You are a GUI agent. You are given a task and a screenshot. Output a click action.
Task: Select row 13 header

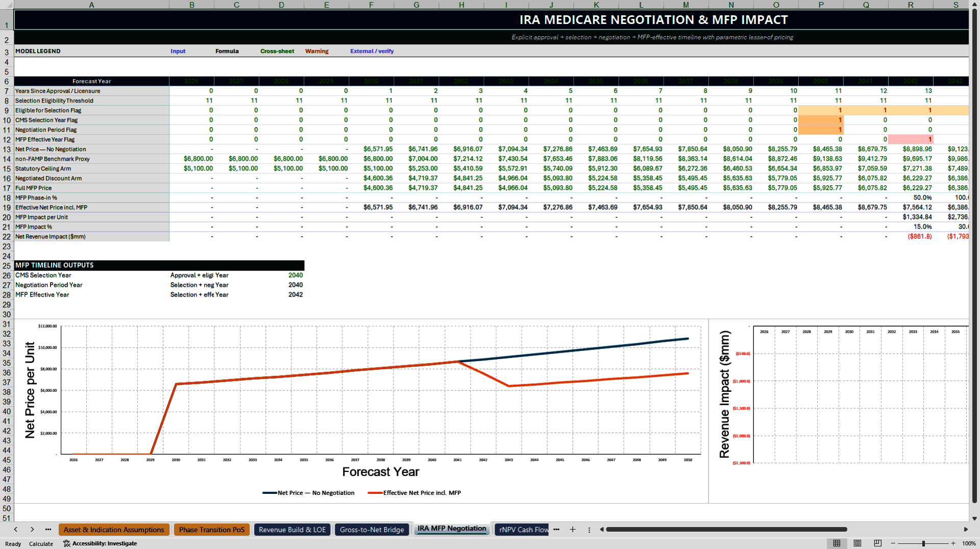tap(7, 149)
